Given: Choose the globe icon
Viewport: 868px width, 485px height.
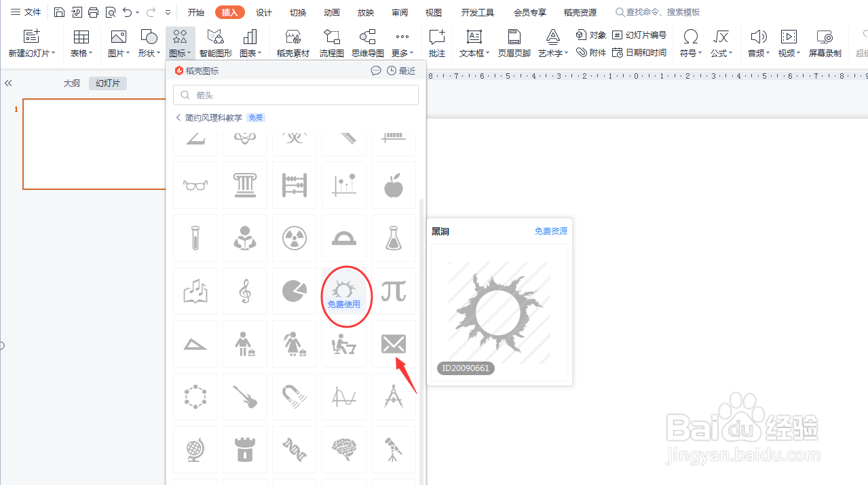Looking at the screenshot, I should (x=195, y=450).
